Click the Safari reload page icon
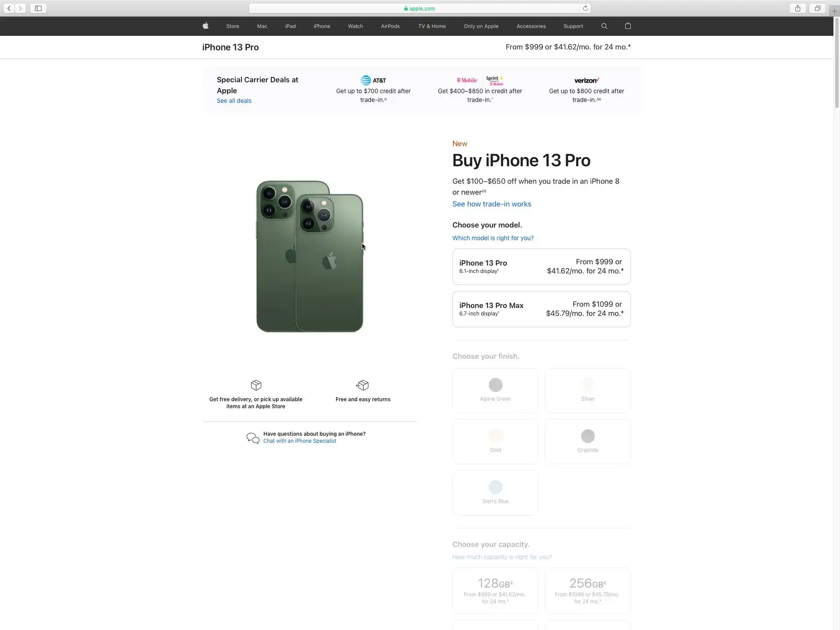 (585, 8)
